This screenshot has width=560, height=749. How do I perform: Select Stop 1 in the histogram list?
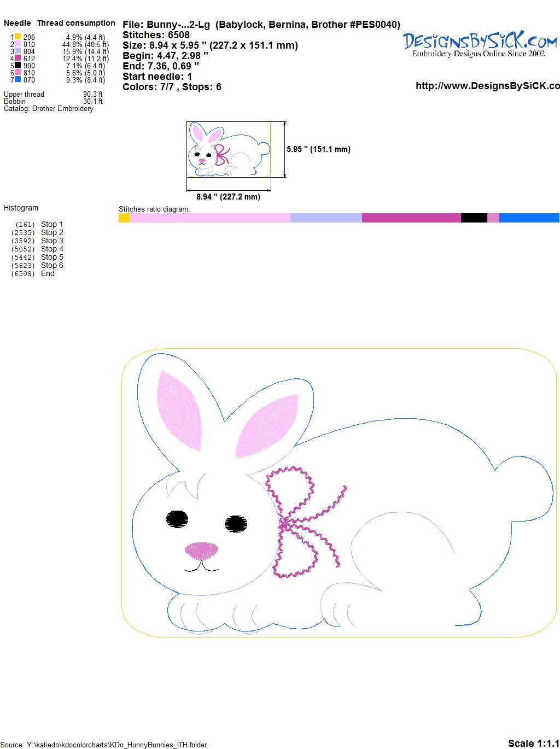click(52, 224)
